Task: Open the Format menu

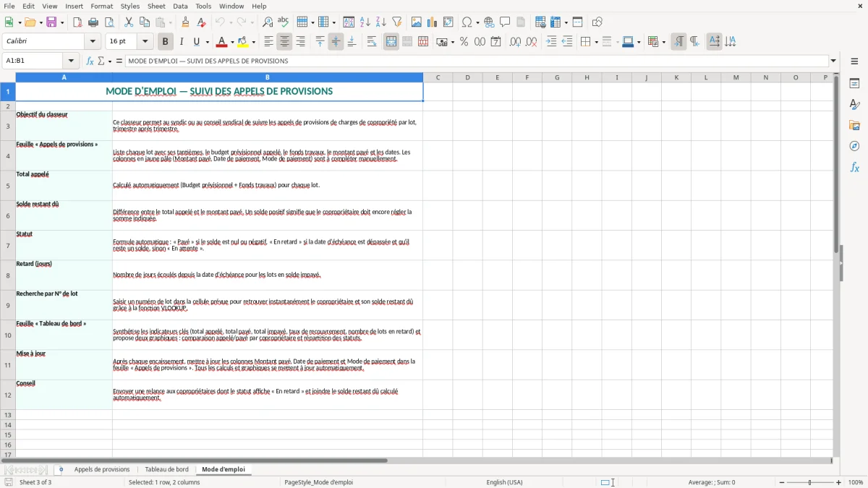Action: [101, 6]
